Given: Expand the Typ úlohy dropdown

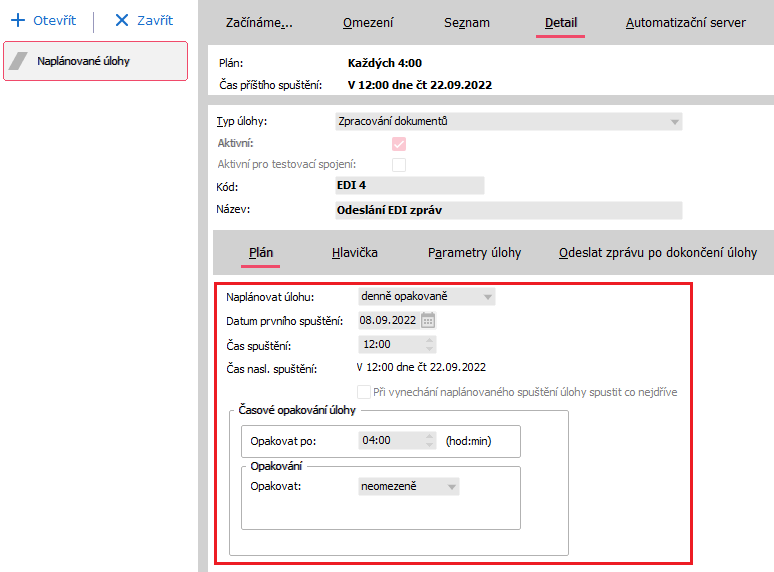Looking at the screenshot, I should coord(674,122).
